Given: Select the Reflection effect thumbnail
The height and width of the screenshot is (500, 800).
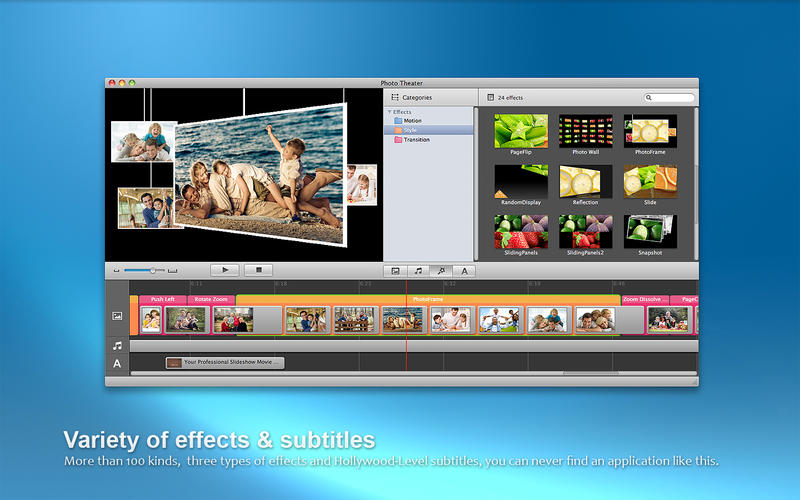Looking at the screenshot, I should 586,181.
